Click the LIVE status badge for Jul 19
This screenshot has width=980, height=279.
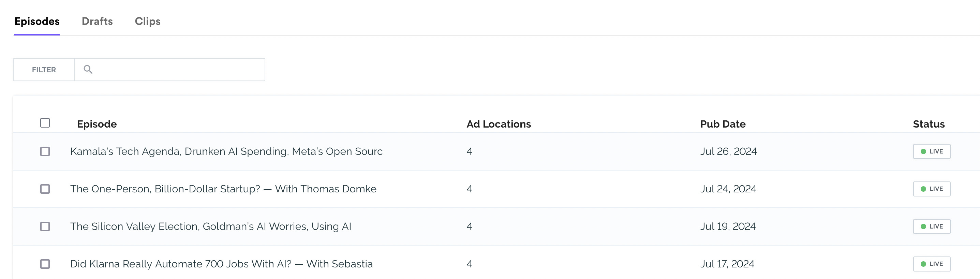pos(931,226)
